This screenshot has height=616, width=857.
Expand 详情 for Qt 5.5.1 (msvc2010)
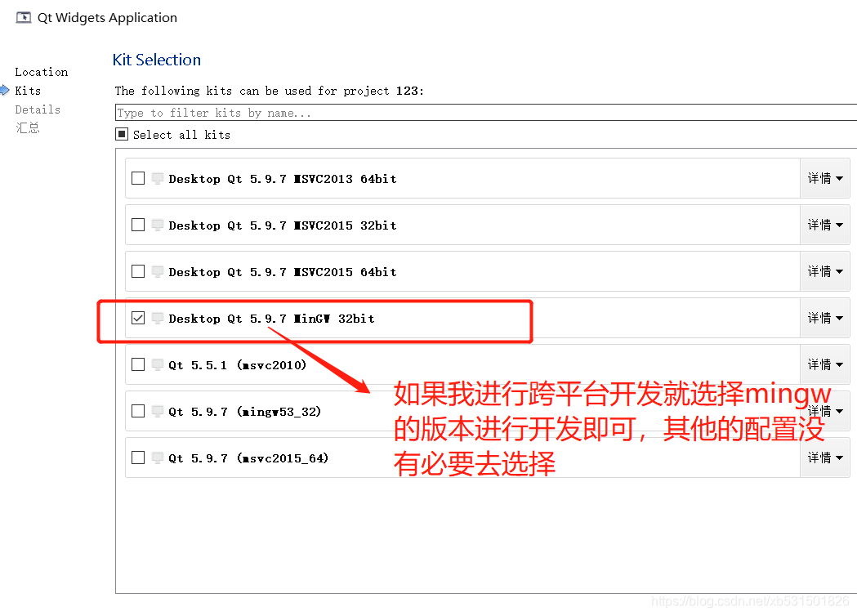[825, 364]
